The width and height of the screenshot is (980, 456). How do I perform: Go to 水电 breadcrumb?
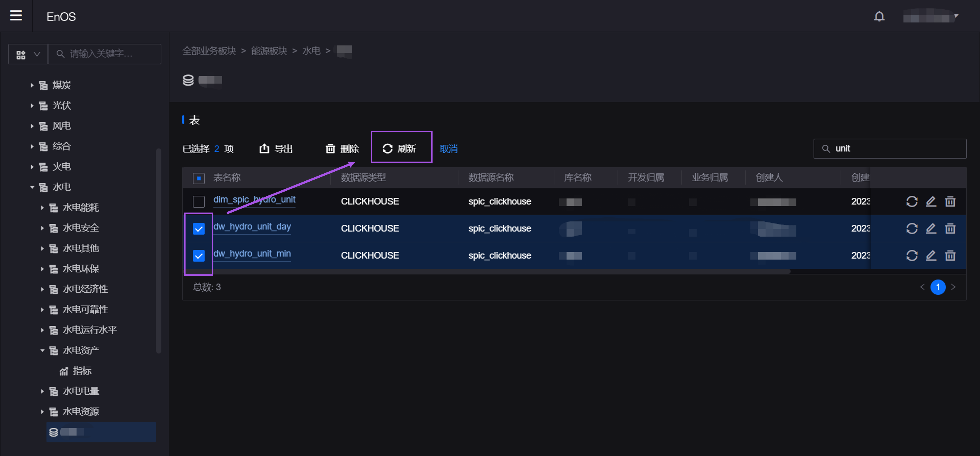coord(311,51)
